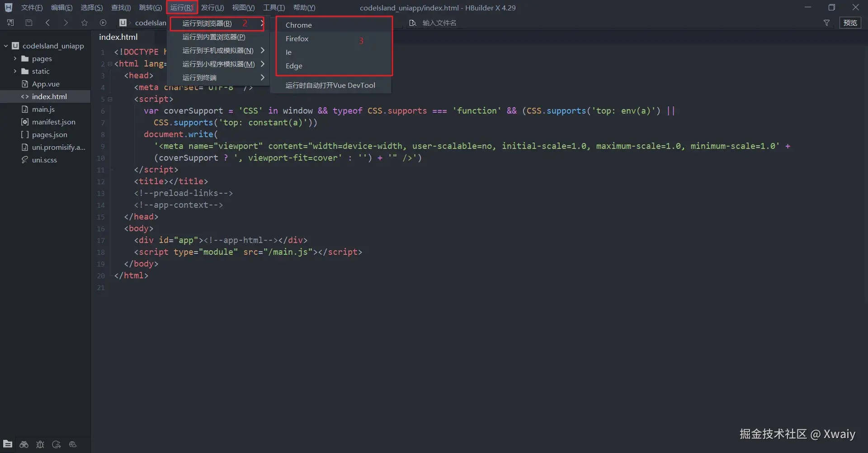
Task: Open the 查找(I) menu
Action: (121, 8)
